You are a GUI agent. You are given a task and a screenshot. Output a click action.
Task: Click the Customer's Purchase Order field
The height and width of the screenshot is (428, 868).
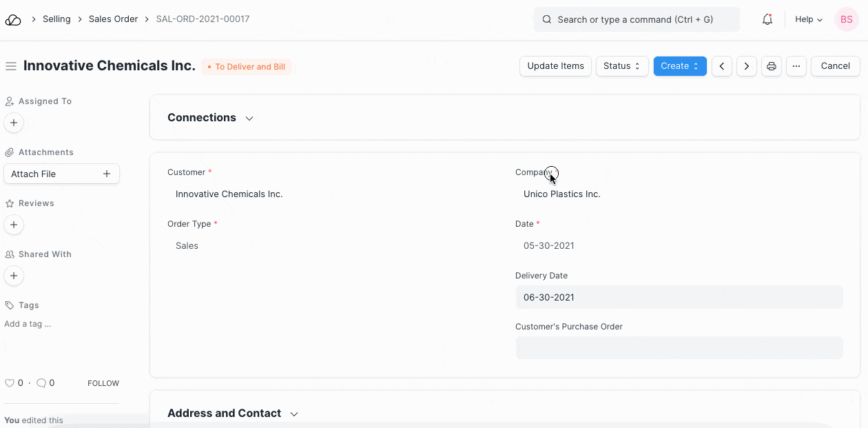coord(679,347)
